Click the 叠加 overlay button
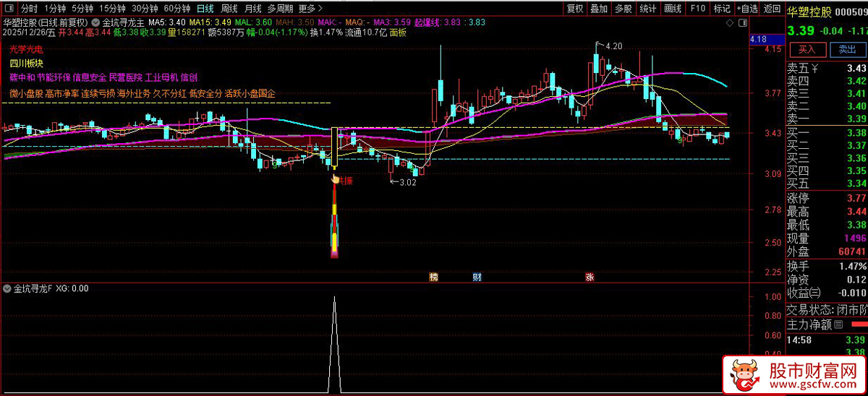This screenshot has height=396, width=868. (x=599, y=9)
